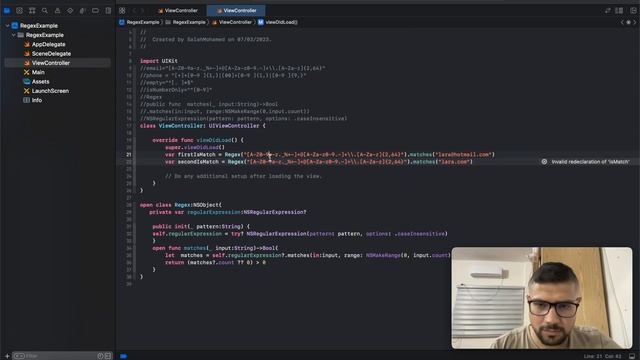Go back with the editor back arrow
This screenshot has height=360, width=640.
pyautogui.click(x=133, y=11)
